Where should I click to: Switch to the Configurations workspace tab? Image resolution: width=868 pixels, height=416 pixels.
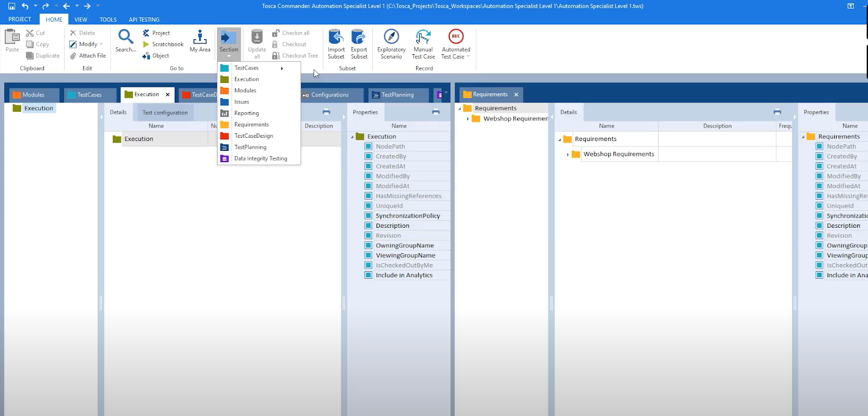click(x=330, y=95)
